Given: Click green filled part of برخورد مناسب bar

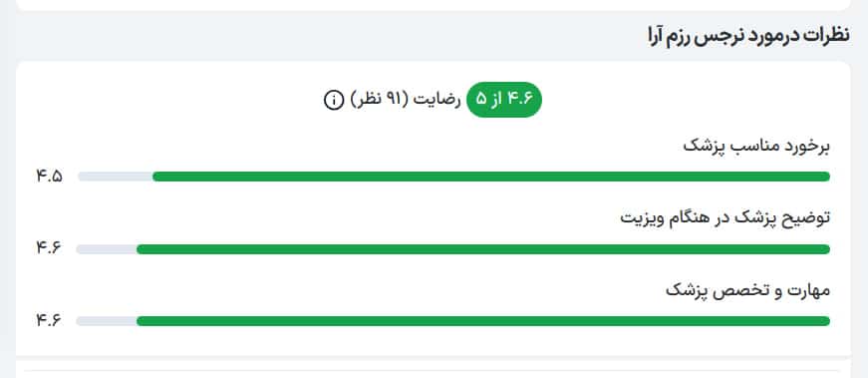Looking at the screenshot, I should 491,177.
